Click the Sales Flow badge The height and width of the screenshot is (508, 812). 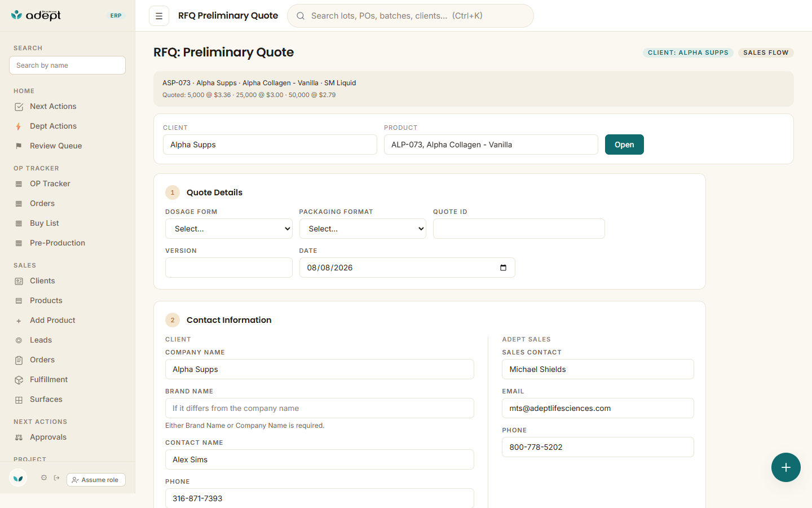pos(766,52)
